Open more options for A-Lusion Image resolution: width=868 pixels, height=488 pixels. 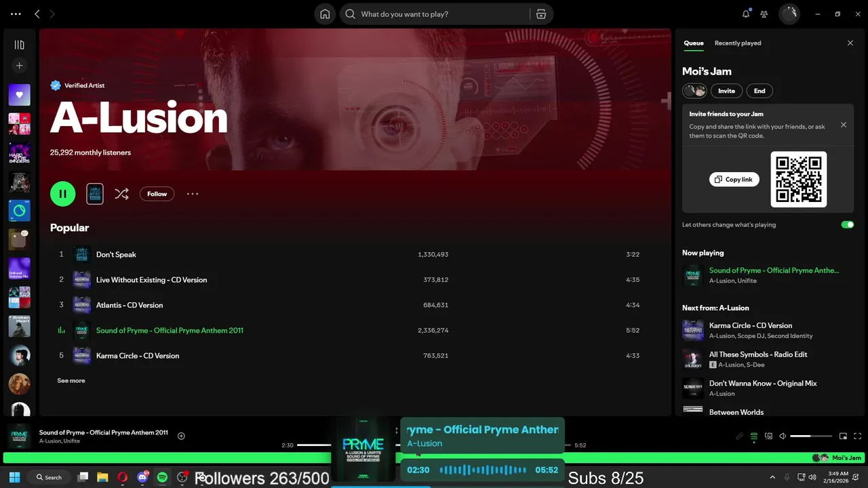193,194
